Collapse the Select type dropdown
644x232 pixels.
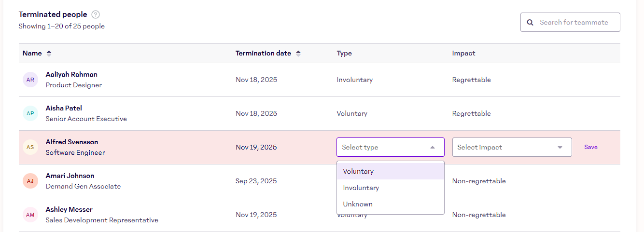point(432,148)
